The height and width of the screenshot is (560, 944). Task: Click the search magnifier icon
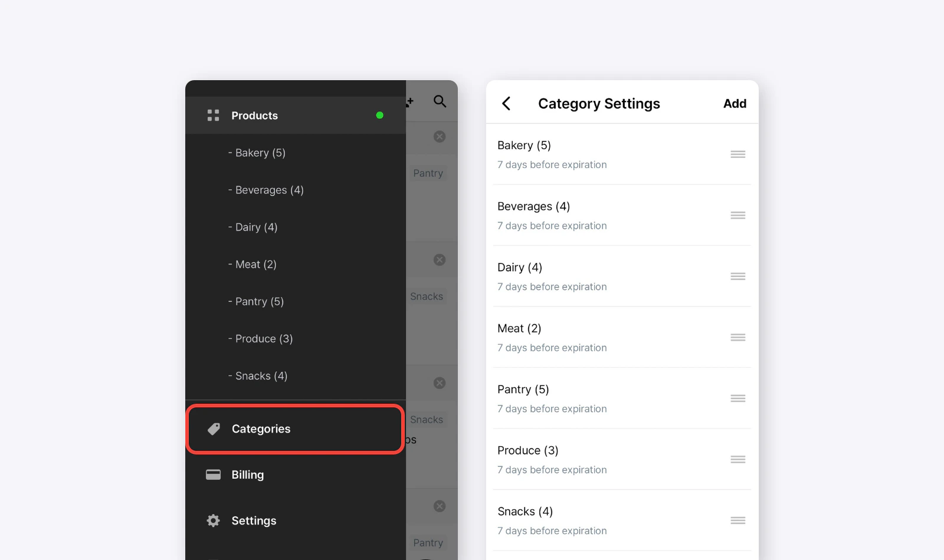coord(440,101)
